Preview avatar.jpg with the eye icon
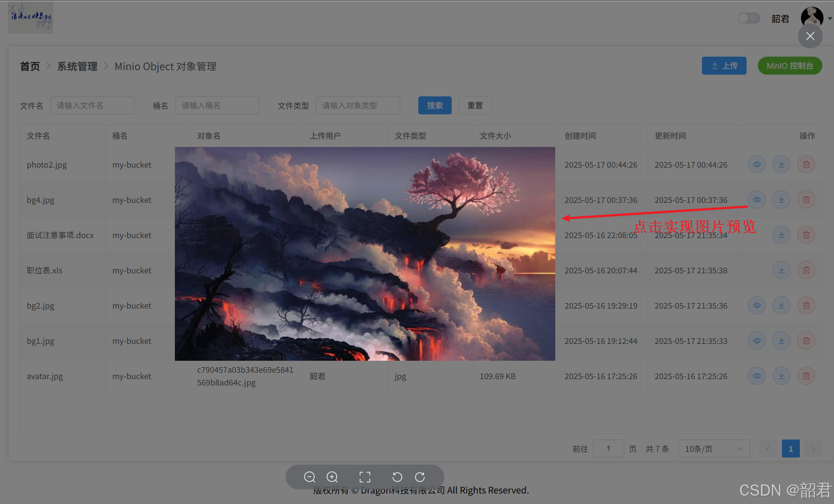834x504 pixels. (x=757, y=376)
